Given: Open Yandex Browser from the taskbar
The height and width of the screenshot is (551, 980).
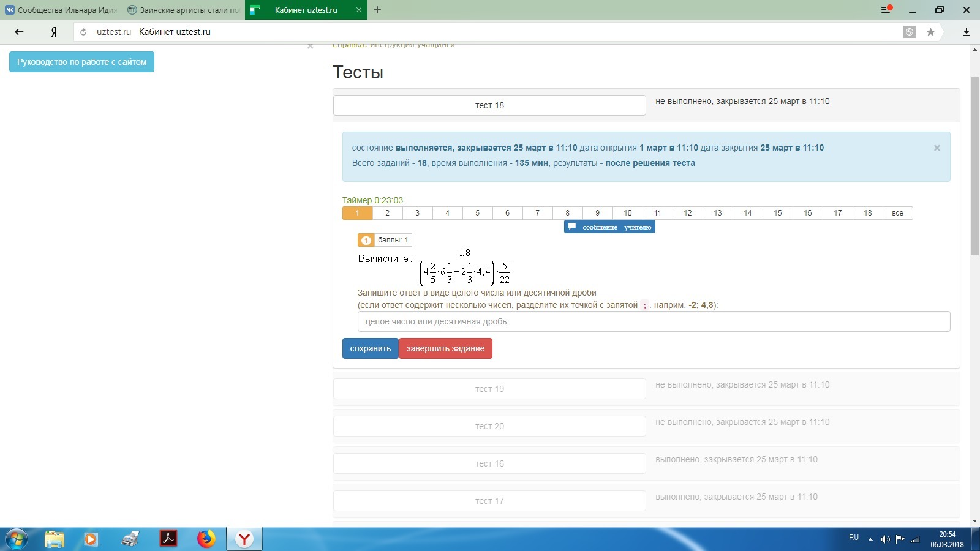Looking at the screenshot, I should click(x=244, y=539).
